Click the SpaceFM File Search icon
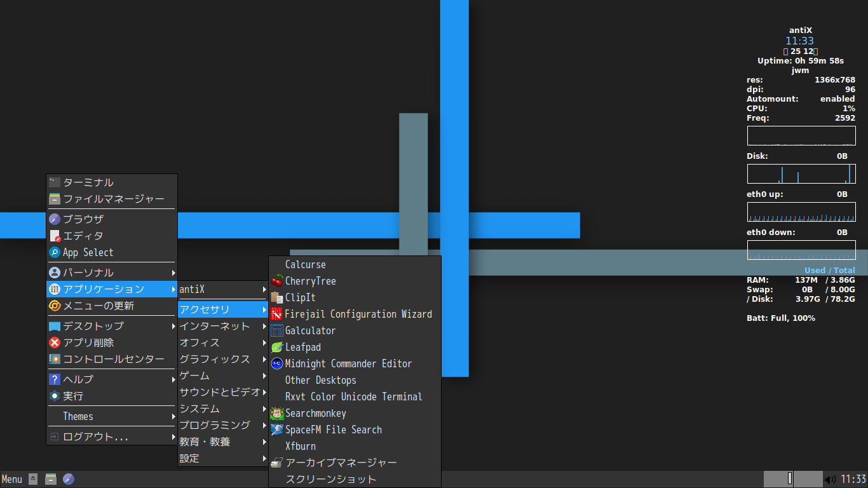The width and height of the screenshot is (868, 488). pyautogui.click(x=277, y=430)
